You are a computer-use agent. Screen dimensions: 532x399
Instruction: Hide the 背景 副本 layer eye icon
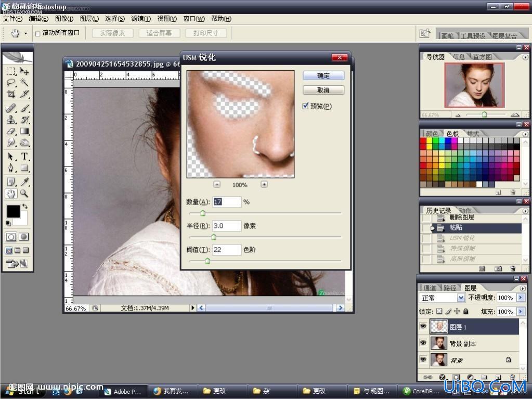[x=423, y=343]
